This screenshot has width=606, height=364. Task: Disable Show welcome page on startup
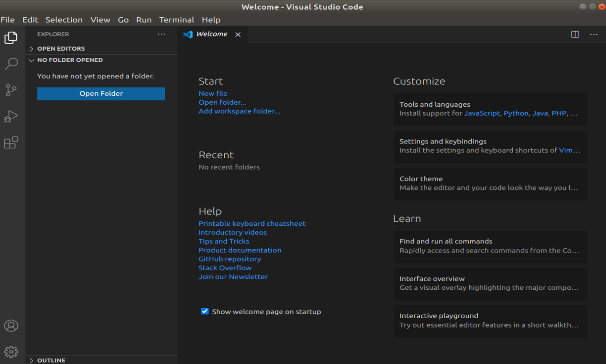(205, 311)
